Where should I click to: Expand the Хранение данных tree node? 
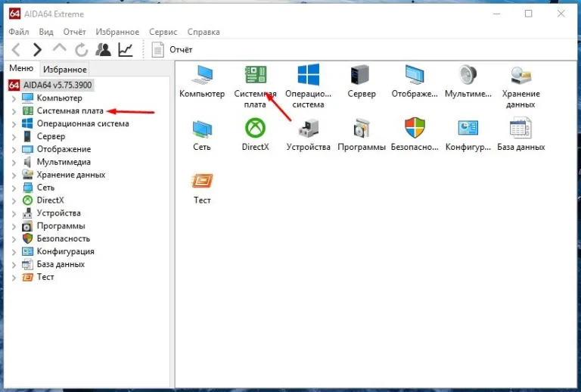tap(14, 176)
